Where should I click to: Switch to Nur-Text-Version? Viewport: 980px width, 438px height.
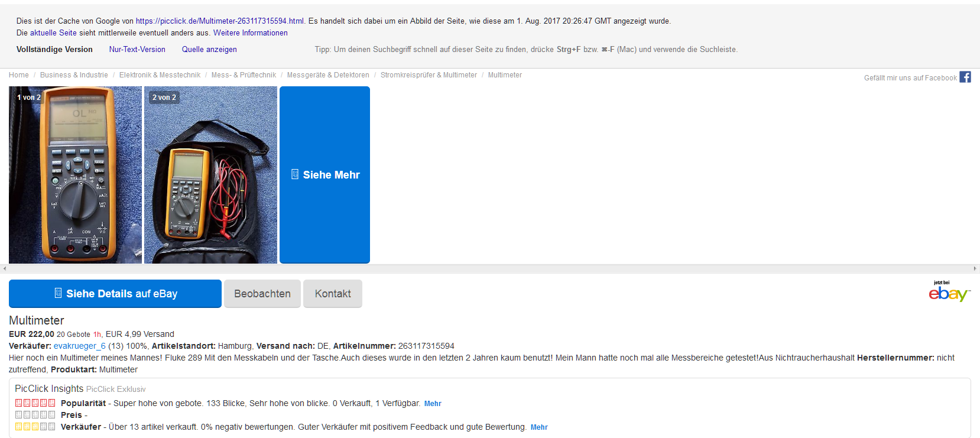[137, 50]
